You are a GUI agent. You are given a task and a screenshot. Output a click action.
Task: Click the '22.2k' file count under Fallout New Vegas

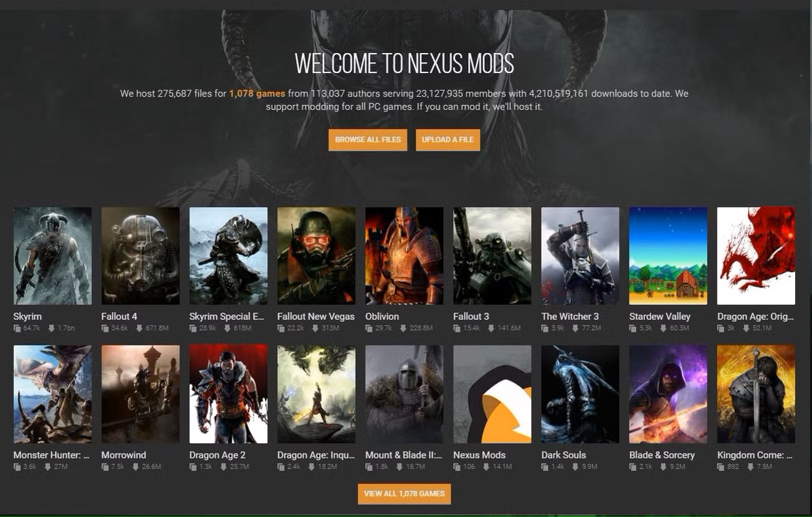(x=295, y=328)
